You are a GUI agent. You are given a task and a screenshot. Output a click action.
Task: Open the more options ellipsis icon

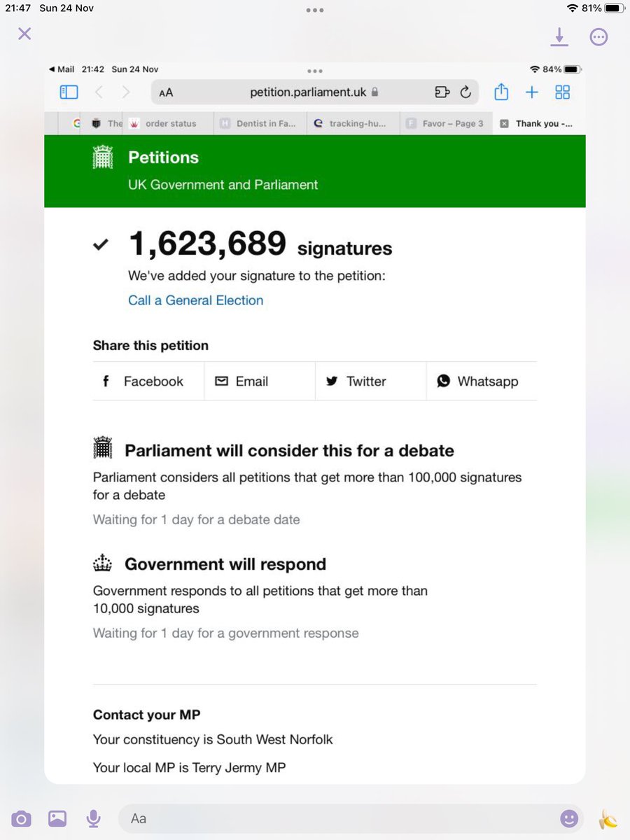(598, 36)
